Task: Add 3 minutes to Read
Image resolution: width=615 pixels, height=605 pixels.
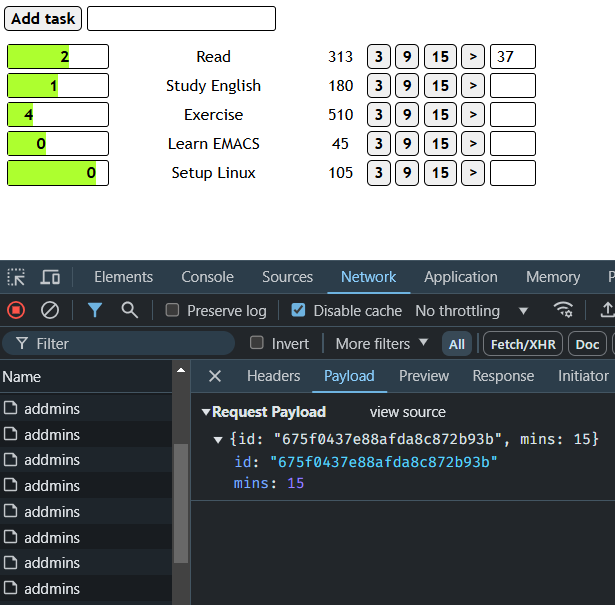Action: click(378, 56)
